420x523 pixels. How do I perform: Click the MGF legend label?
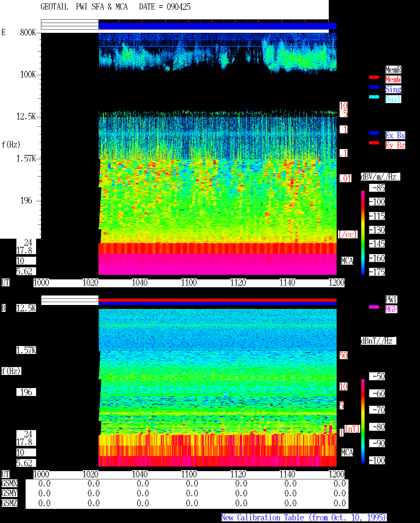[x=391, y=309]
